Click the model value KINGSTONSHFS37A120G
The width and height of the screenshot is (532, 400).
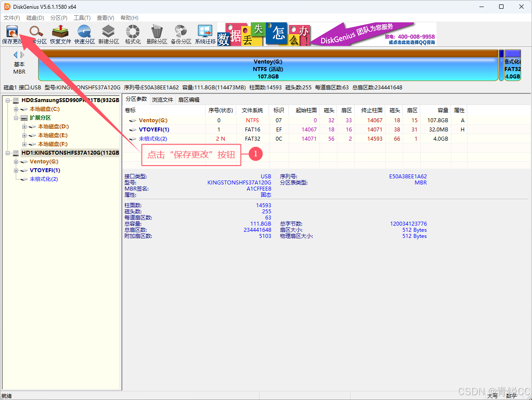pyautogui.click(x=239, y=183)
